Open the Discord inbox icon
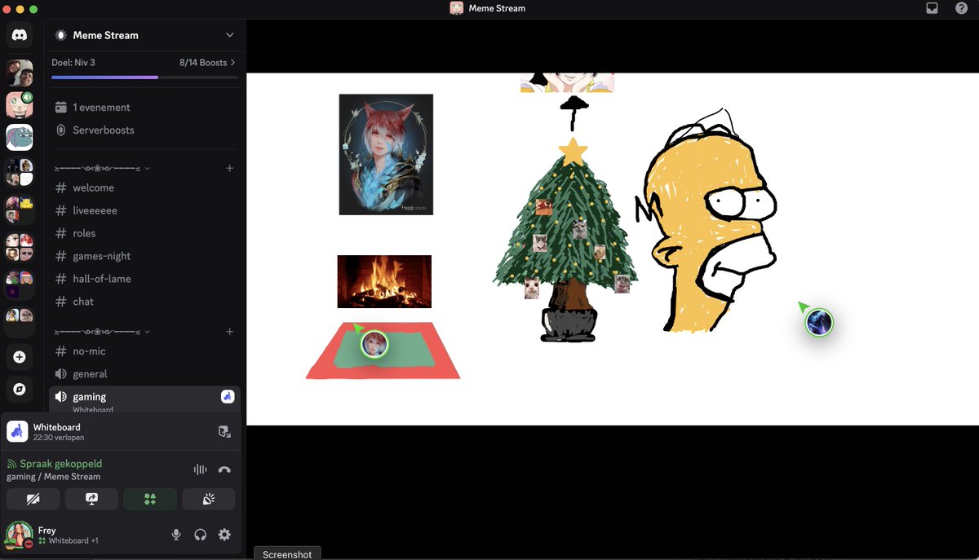 pyautogui.click(x=932, y=8)
